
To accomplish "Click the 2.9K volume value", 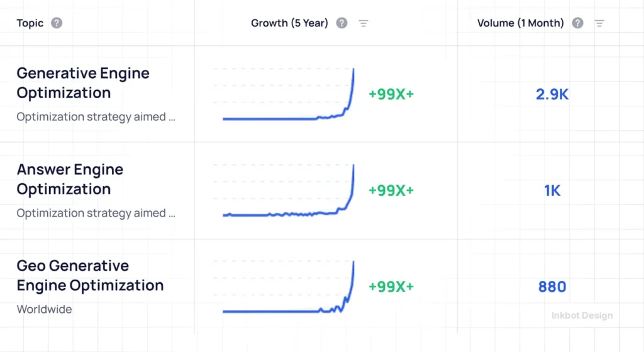I will pyautogui.click(x=552, y=94).
